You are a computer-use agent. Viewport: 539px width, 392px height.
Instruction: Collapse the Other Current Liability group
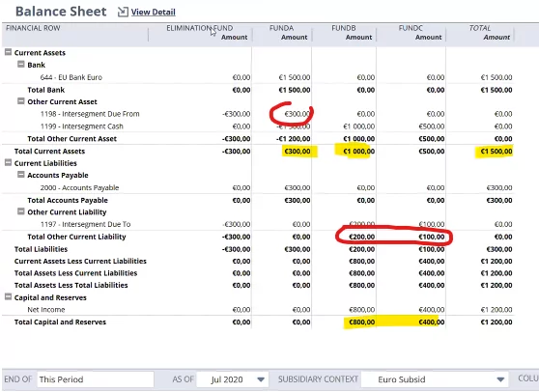click(x=21, y=211)
